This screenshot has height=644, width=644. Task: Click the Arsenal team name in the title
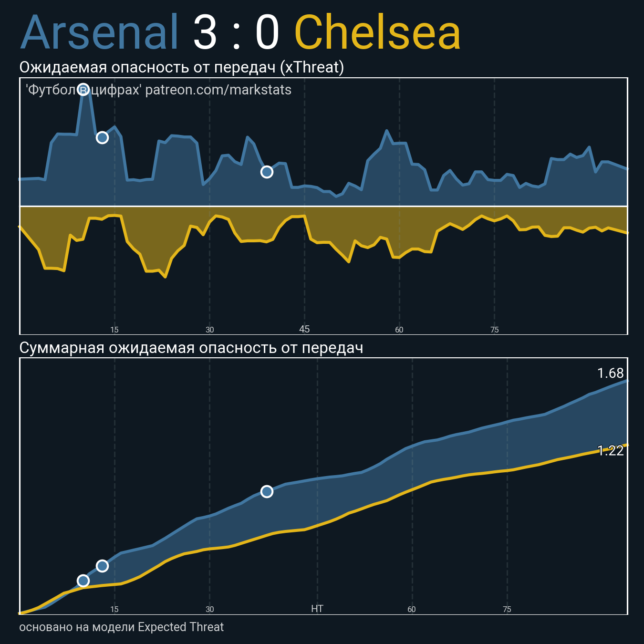(99, 33)
